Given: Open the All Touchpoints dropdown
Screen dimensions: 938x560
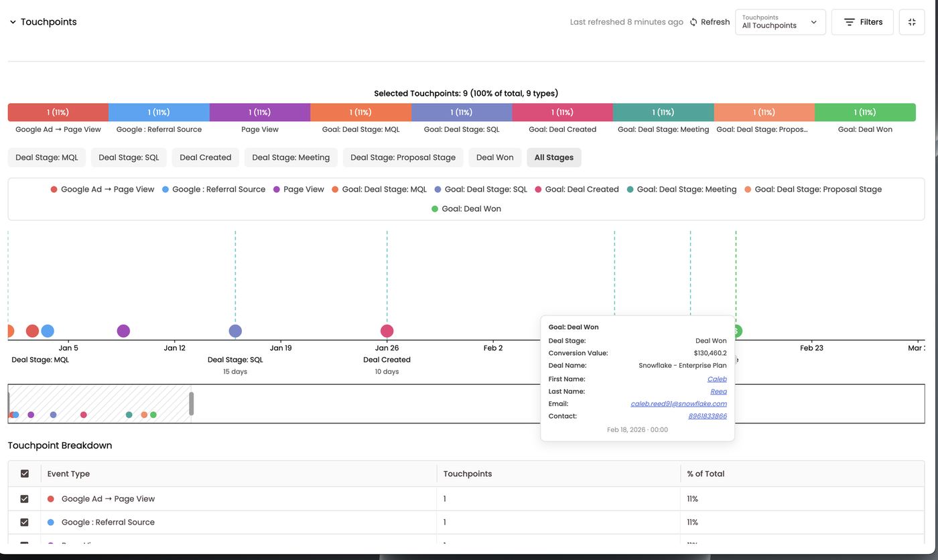Looking at the screenshot, I should [780, 22].
